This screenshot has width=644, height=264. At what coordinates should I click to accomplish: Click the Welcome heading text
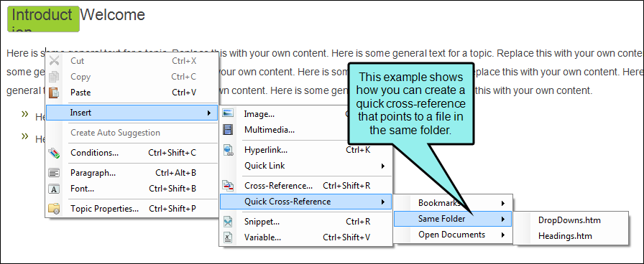tap(113, 15)
